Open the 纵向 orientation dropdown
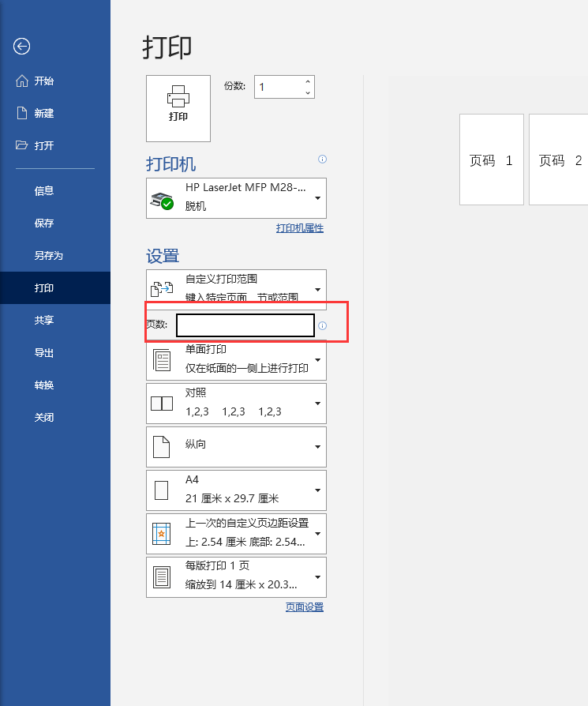This screenshot has height=706, width=588. click(x=236, y=447)
